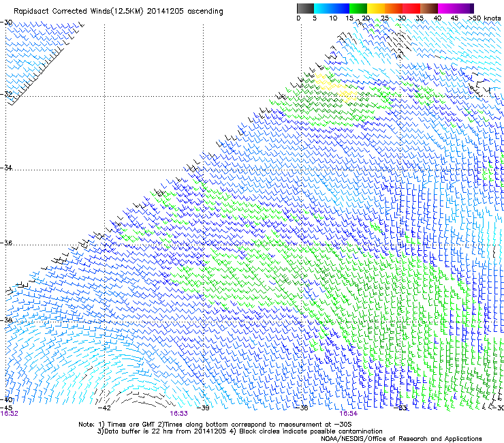Click the 16:52 time marker
The height and width of the screenshot is (443, 504).
coord(9,414)
